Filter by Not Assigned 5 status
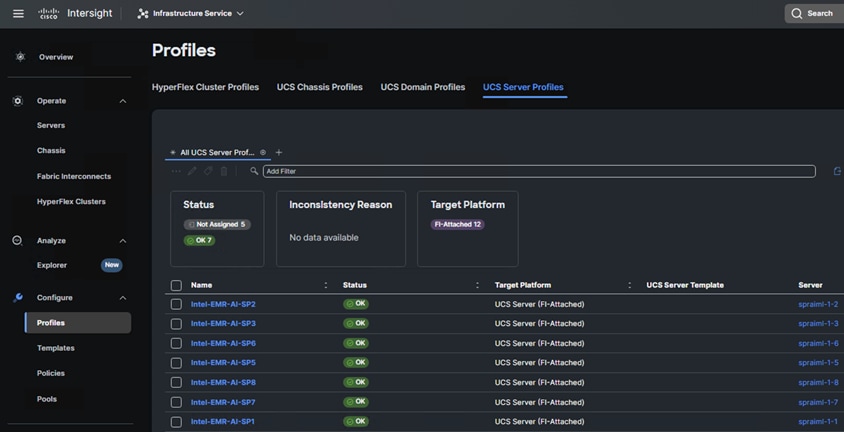844x432 pixels. coord(217,224)
